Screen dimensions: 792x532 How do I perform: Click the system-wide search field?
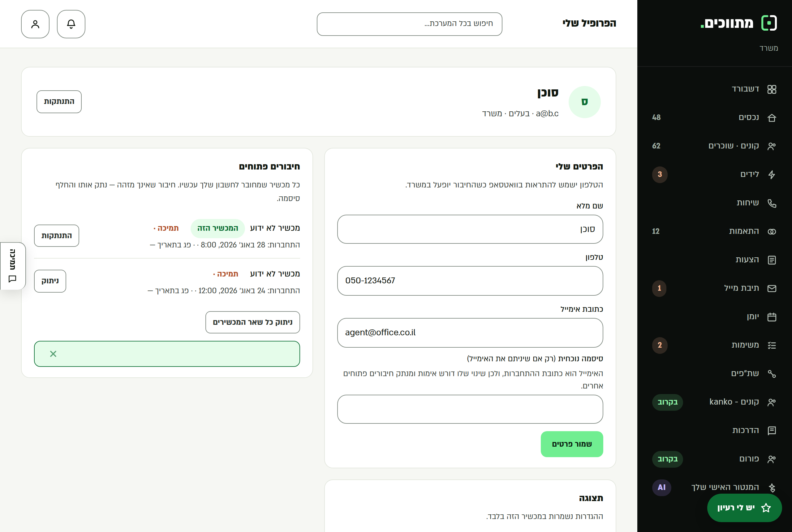click(x=410, y=24)
